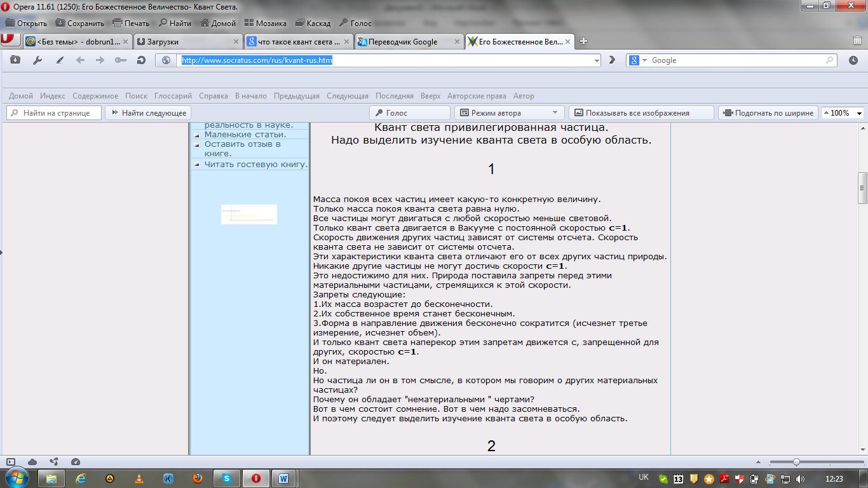Toggle the panels button in status bar

[11, 462]
